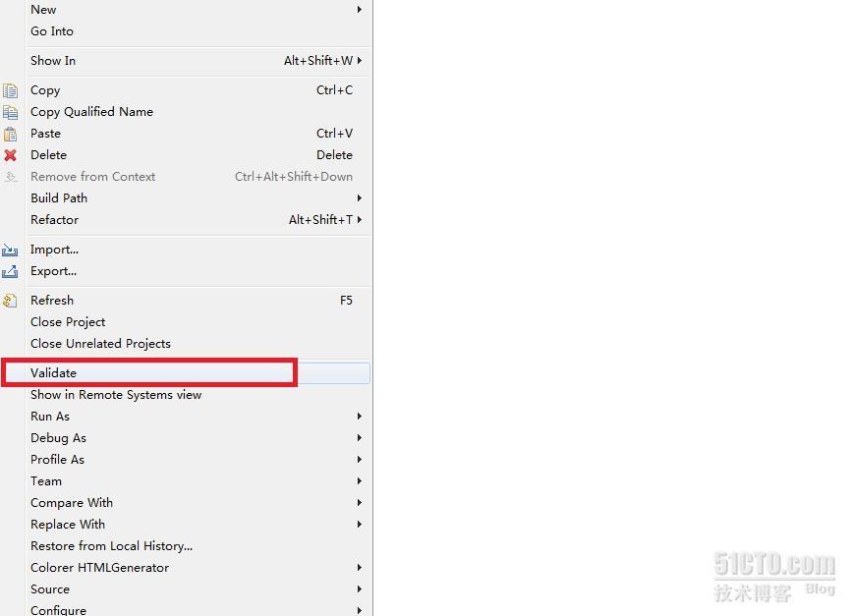
Task: Expand the Compare With submenu arrow
Action: tap(359, 502)
